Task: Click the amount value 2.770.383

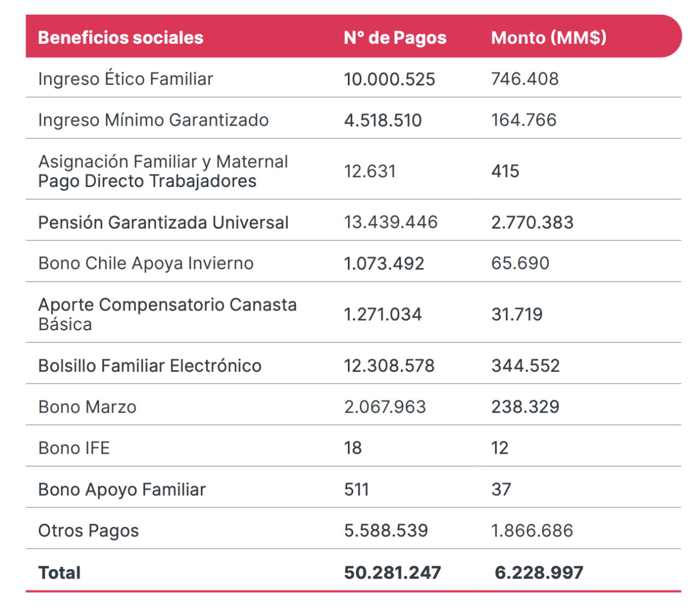Action: coord(532,222)
